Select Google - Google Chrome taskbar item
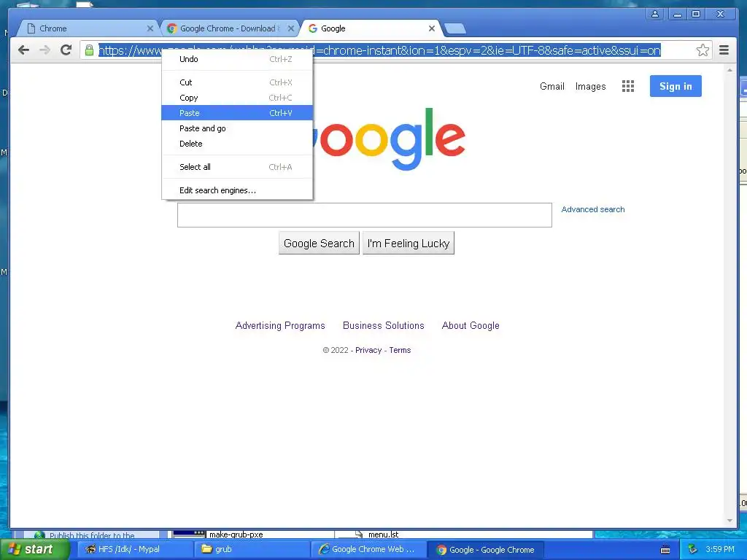Viewport: 747px width, 560px height. pos(484,549)
